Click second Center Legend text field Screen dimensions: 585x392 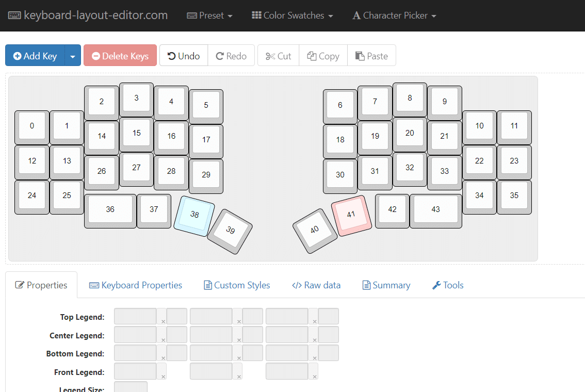click(x=211, y=335)
